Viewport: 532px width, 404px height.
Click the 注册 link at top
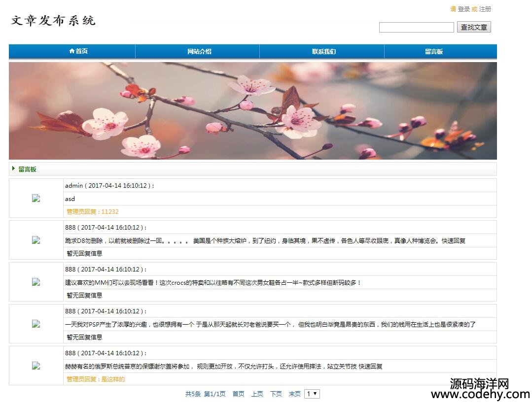pos(485,9)
